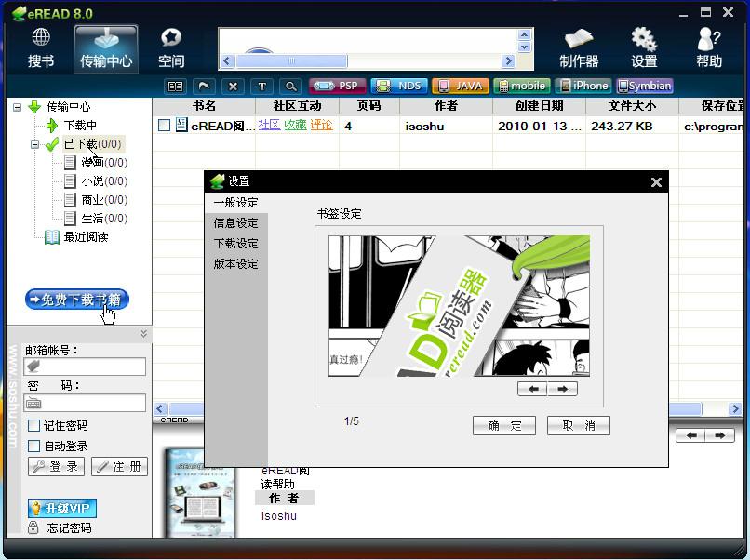
Task: Select the Symbian device button
Action: (x=645, y=87)
